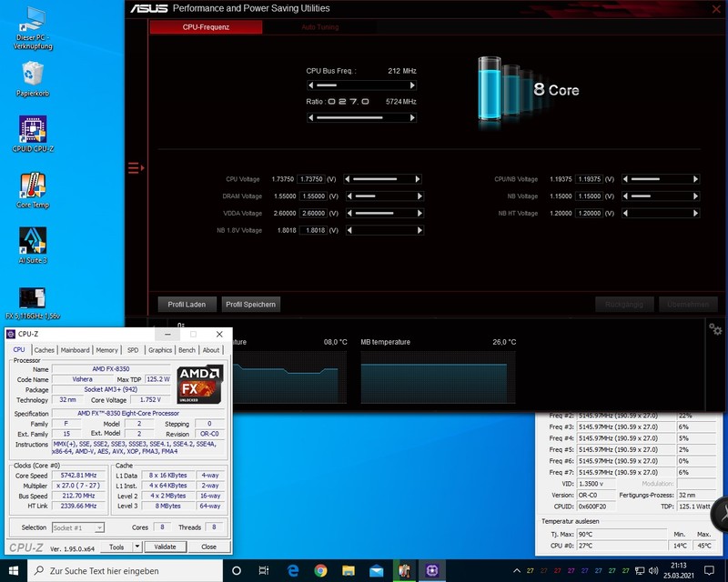Click the CPU Ratio slider track
Viewport: 728px width, 582px height.
(x=361, y=118)
